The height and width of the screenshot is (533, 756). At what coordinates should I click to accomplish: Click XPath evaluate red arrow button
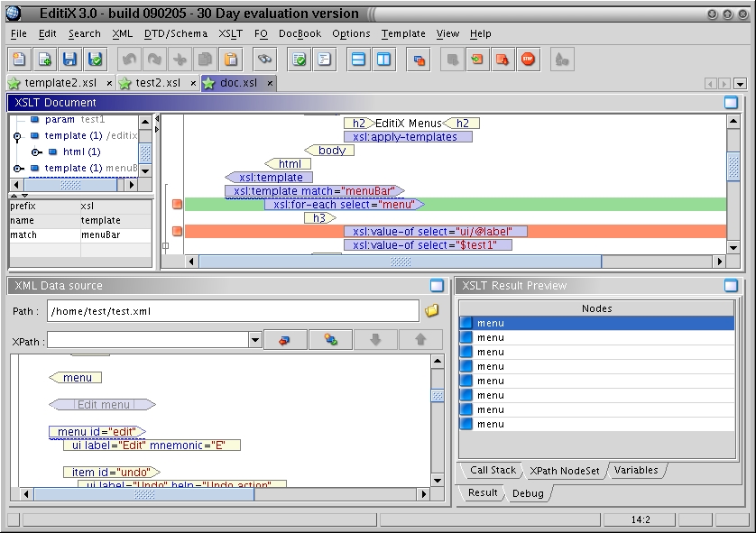[285, 340]
